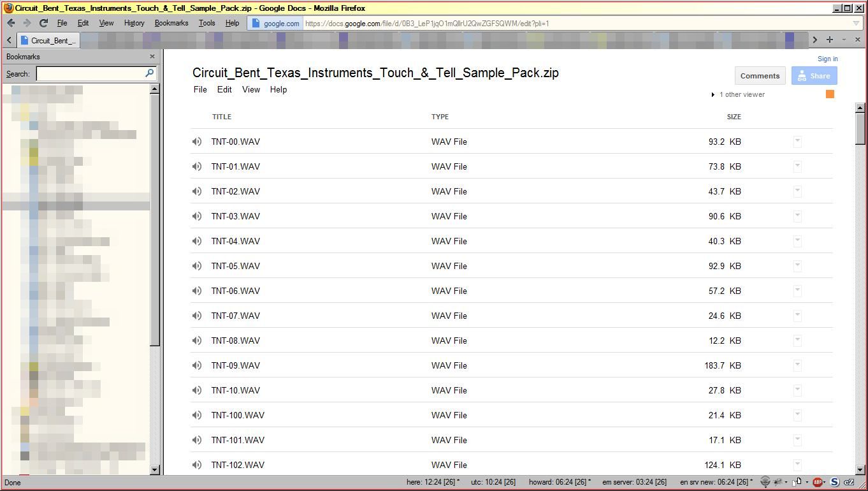Play the TNT-01.WAV speaker icon

[197, 166]
